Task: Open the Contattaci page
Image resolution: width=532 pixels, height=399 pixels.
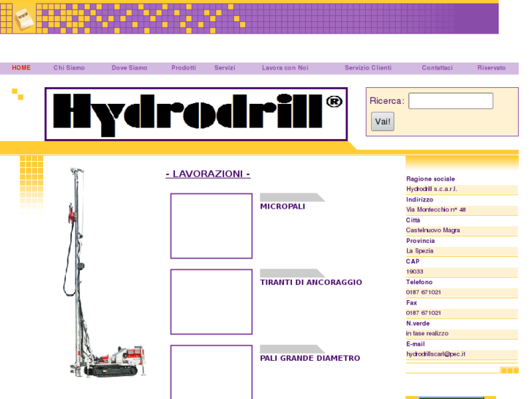Action: 438,68
